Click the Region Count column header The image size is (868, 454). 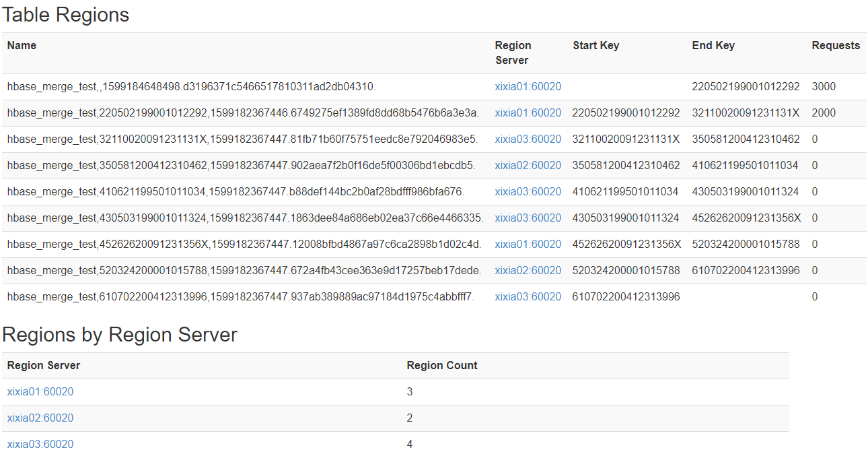pos(442,366)
